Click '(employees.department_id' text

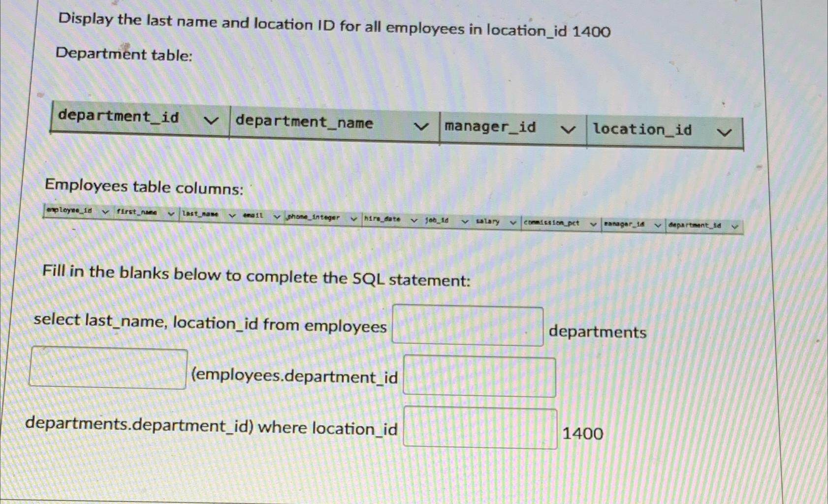294,377
